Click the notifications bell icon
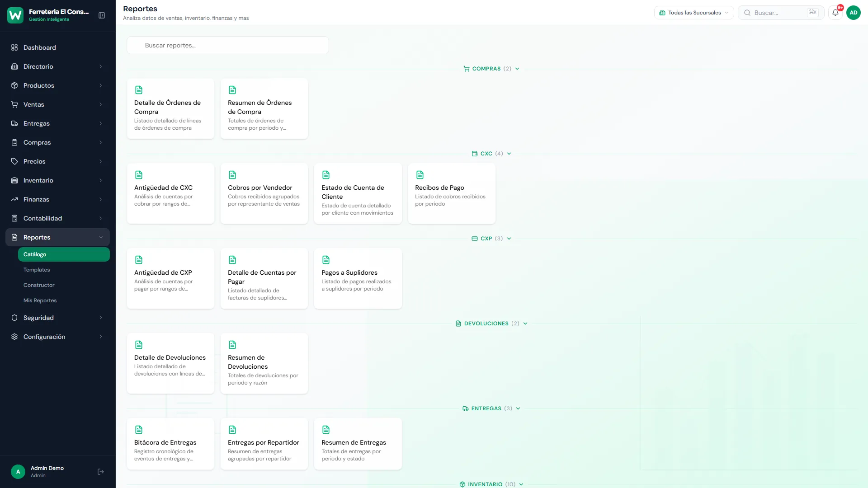 [835, 13]
